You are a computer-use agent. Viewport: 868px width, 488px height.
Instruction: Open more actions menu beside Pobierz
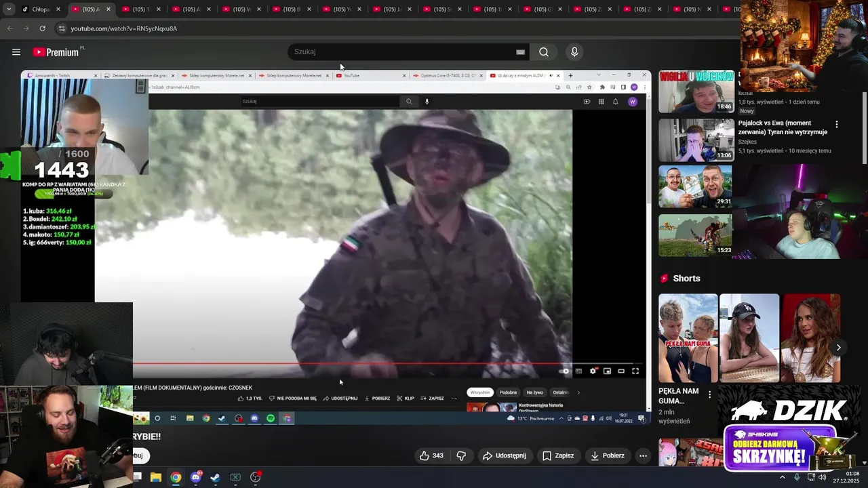tap(643, 455)
